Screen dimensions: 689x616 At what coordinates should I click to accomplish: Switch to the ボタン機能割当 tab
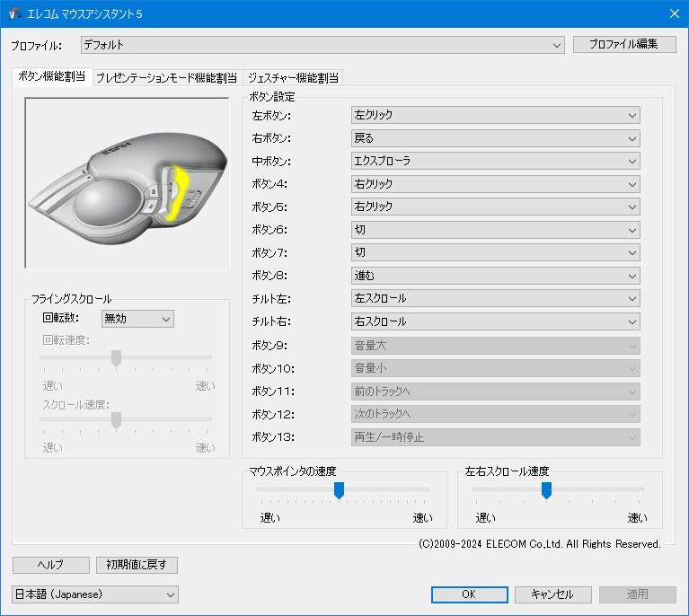pos(52,77)
